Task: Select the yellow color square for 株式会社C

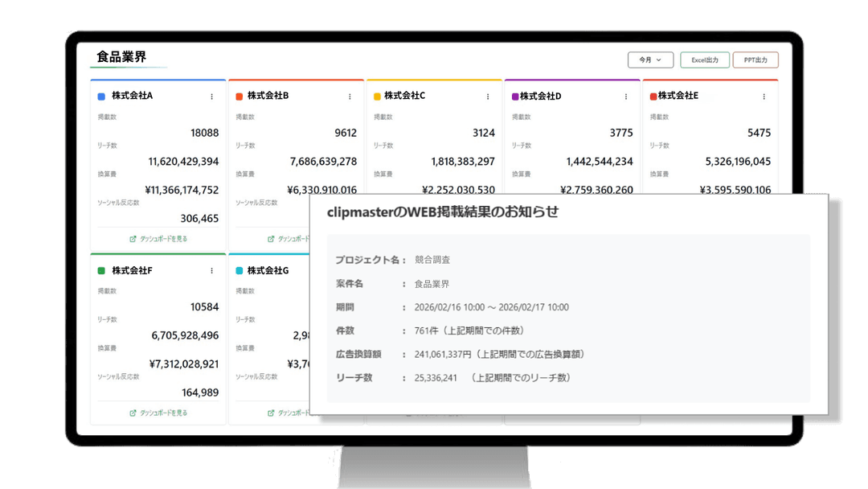Action: (377, 97)
